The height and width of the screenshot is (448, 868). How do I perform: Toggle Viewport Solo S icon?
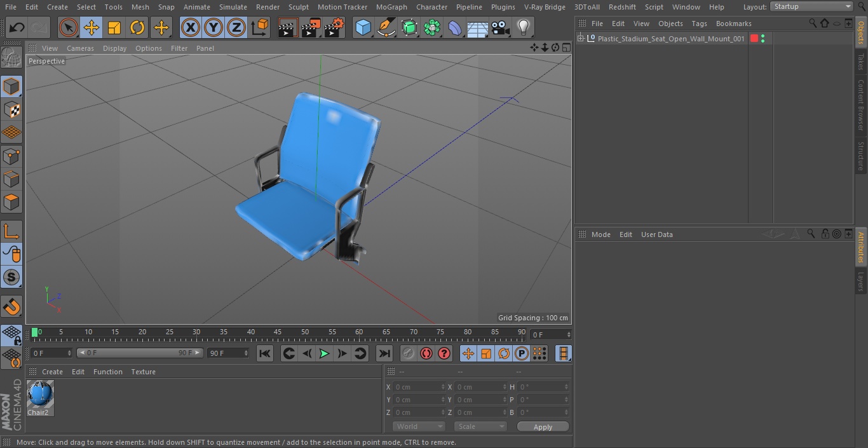(x=11, y=277)
